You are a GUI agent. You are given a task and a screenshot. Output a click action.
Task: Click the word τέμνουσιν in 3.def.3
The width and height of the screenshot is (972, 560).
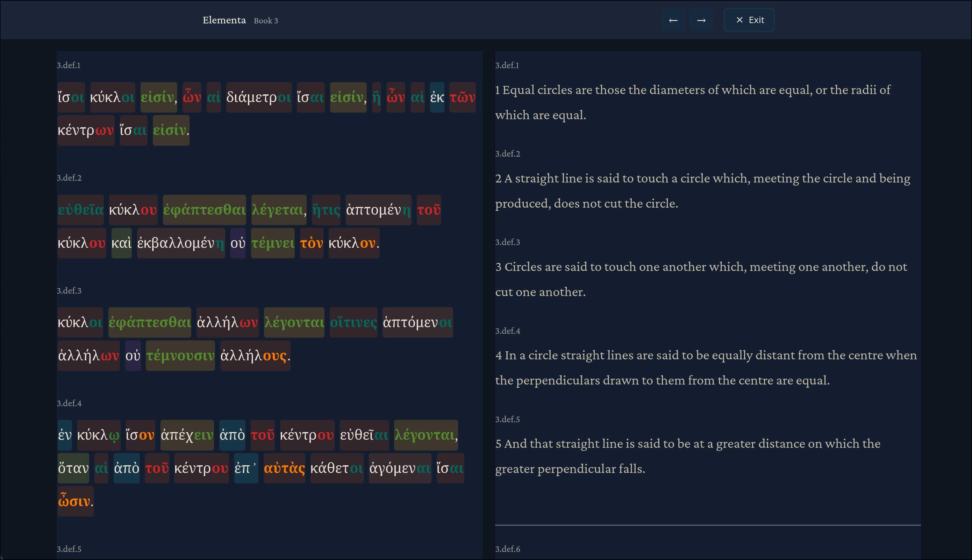tap(180, 356)
